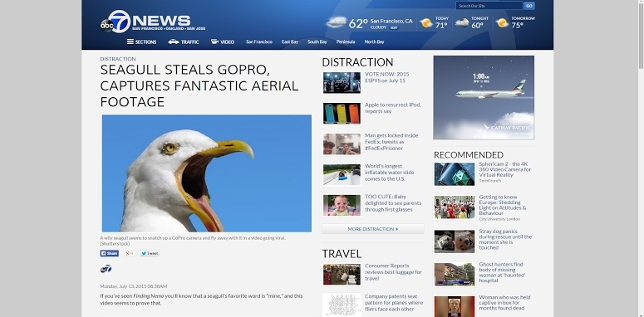Go to San Francisco news section

[x=259, y=41]
